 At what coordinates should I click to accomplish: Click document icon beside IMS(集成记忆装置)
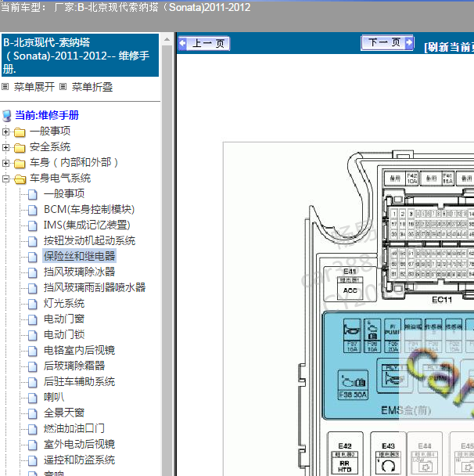pos(33,225)
